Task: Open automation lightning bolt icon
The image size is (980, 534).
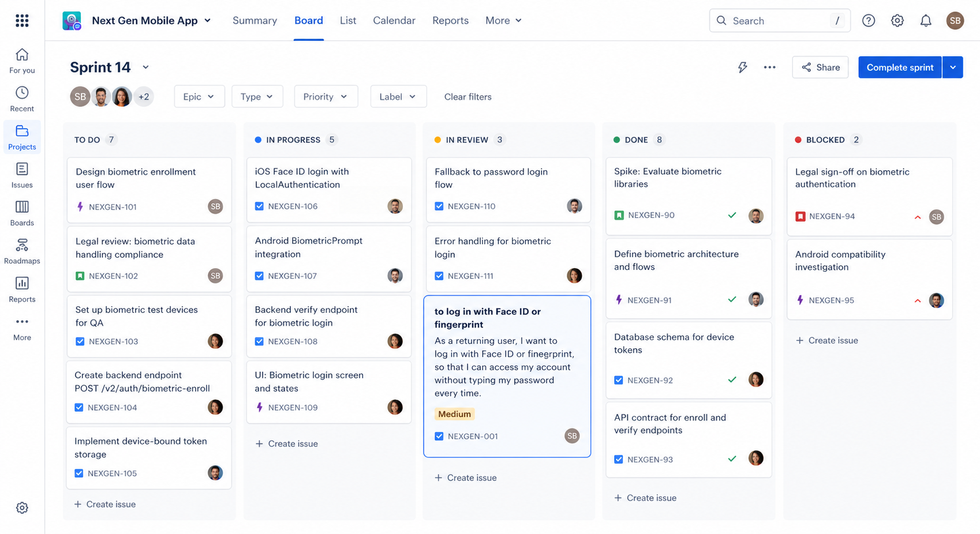Action: click(x=743, y=67)
